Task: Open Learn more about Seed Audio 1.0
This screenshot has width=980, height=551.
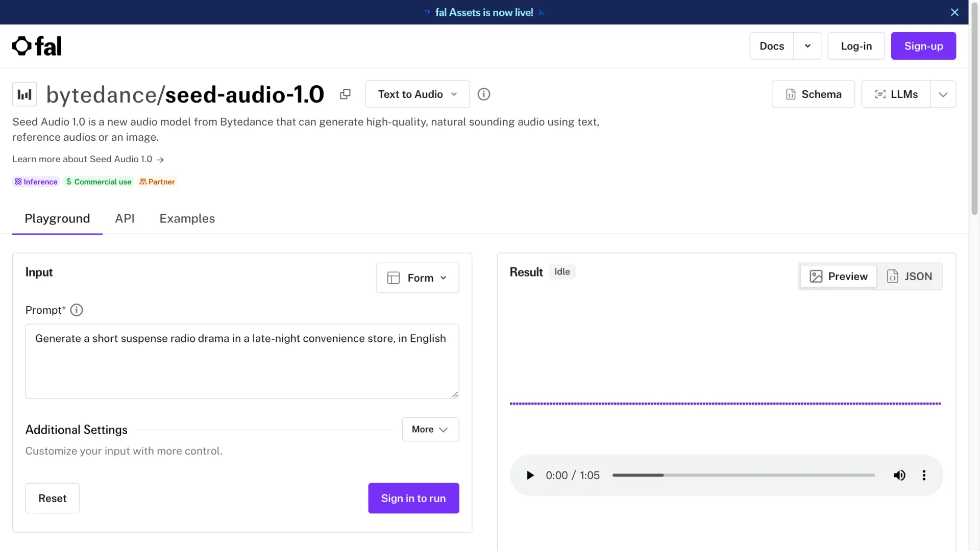Action: point(88,159)
